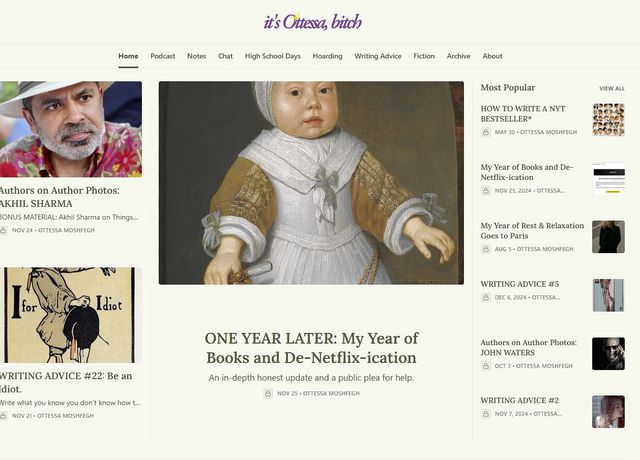Open the Akhil Sharma author photo thumbnail
This screenshot has width=640, height=460.
pyautogui.click(x=71, y=129)
